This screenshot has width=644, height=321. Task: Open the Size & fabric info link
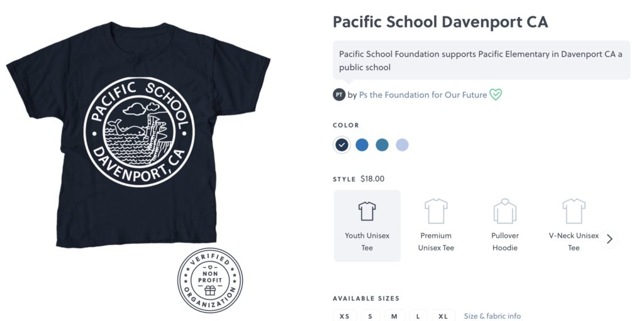[492, 316]
